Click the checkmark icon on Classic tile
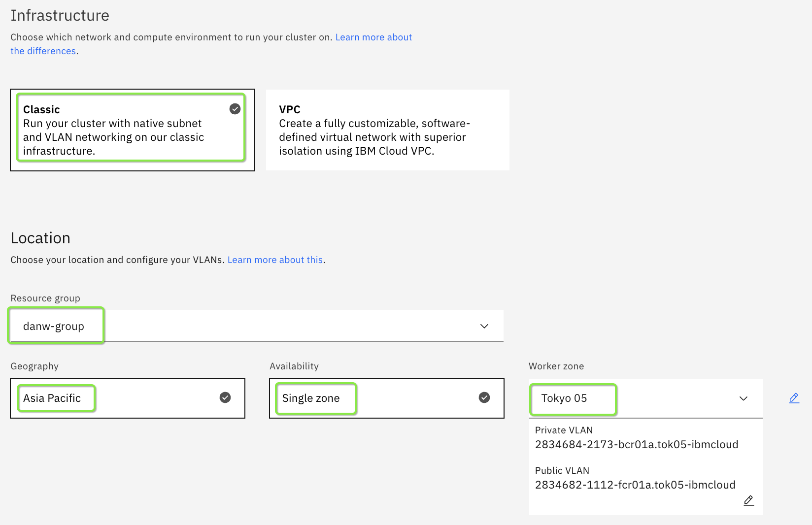Viewport: 812px width, 525px height. tap(235, 109)
